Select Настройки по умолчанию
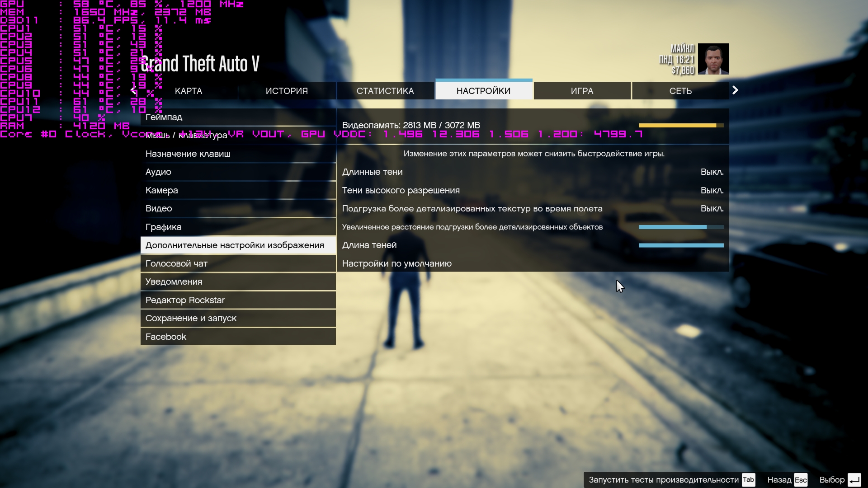 click(397, 264)
